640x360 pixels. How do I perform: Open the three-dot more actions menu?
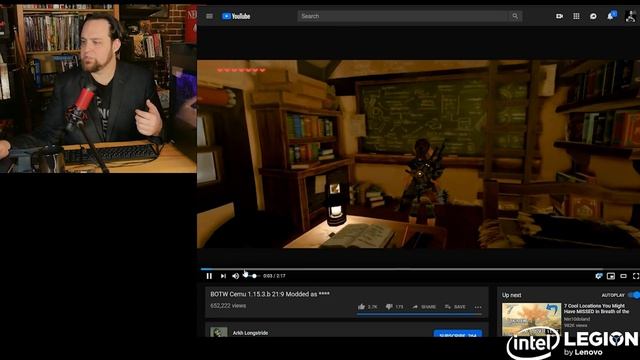point(478,307)
